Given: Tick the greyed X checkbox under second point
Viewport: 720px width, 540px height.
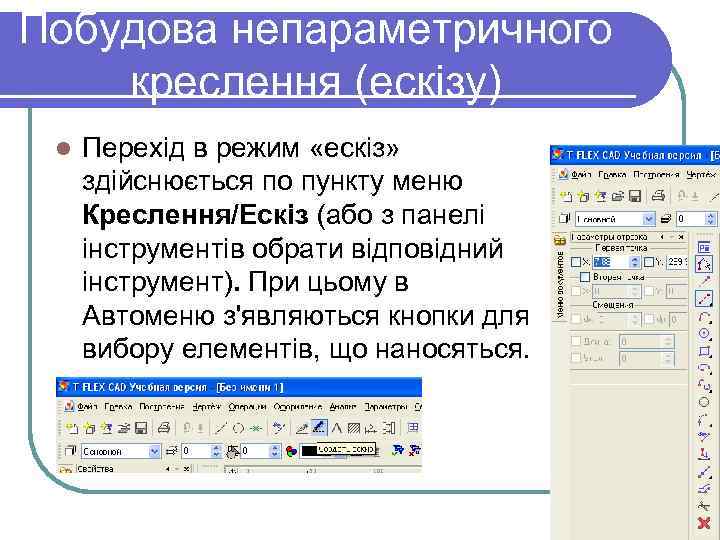Looking at the screenshot, I should [575, 291].
